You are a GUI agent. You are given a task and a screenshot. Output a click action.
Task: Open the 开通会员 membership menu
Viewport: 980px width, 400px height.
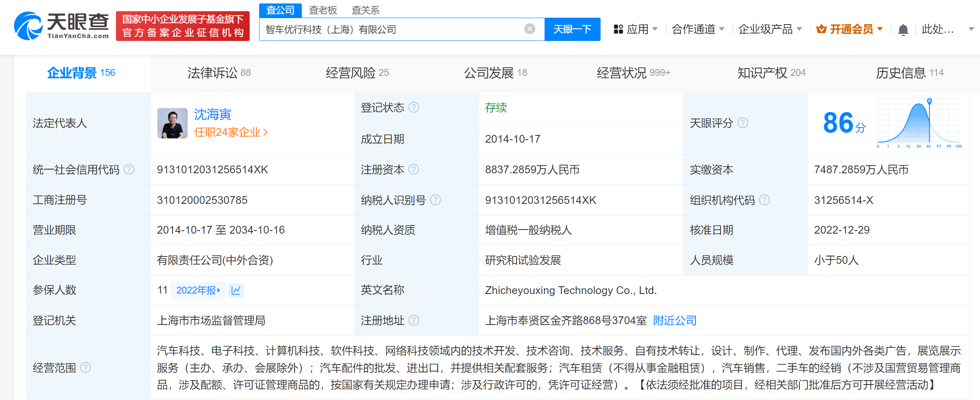[849, 29]
